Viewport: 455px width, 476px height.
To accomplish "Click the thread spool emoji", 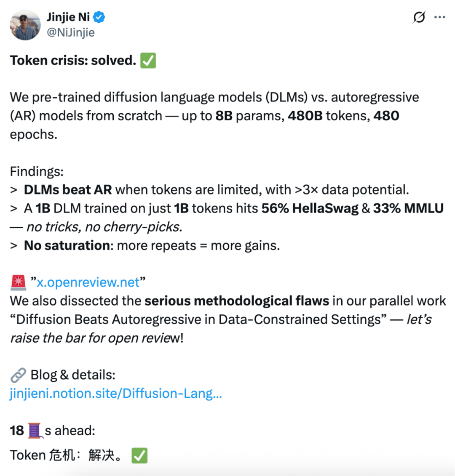I will point(35,431).
